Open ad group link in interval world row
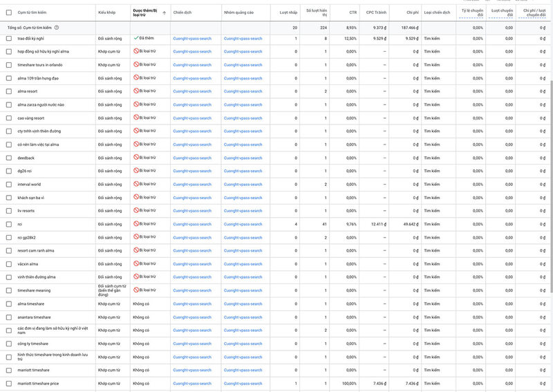 (x=243, y=185)
